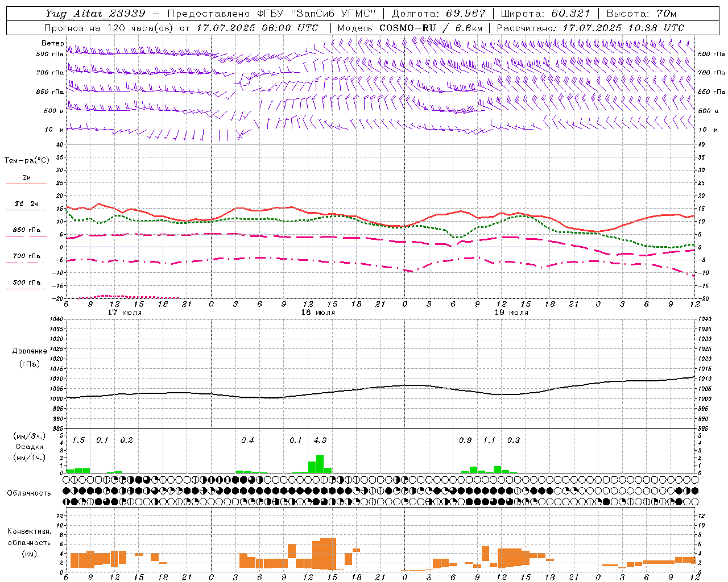Click the '500 гПа' temperature legend entry

click(x=27, y=282)
